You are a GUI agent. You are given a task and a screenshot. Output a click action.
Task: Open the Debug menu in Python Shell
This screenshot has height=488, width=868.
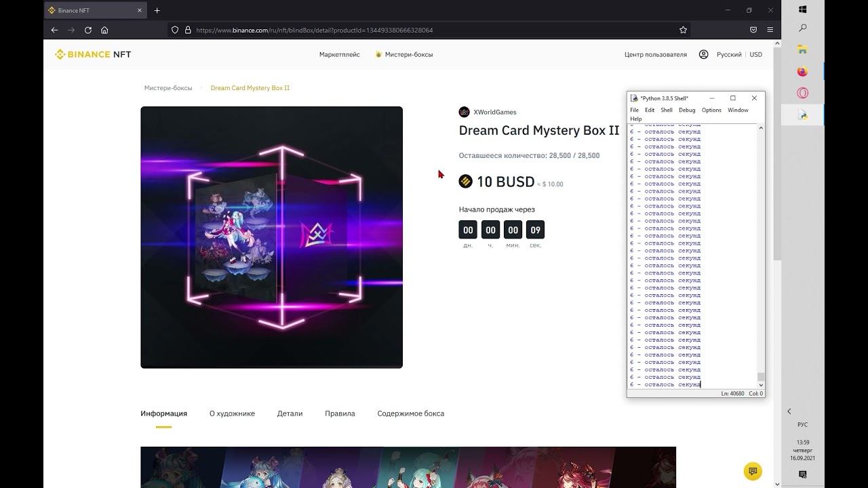click(x=687, y=110)
